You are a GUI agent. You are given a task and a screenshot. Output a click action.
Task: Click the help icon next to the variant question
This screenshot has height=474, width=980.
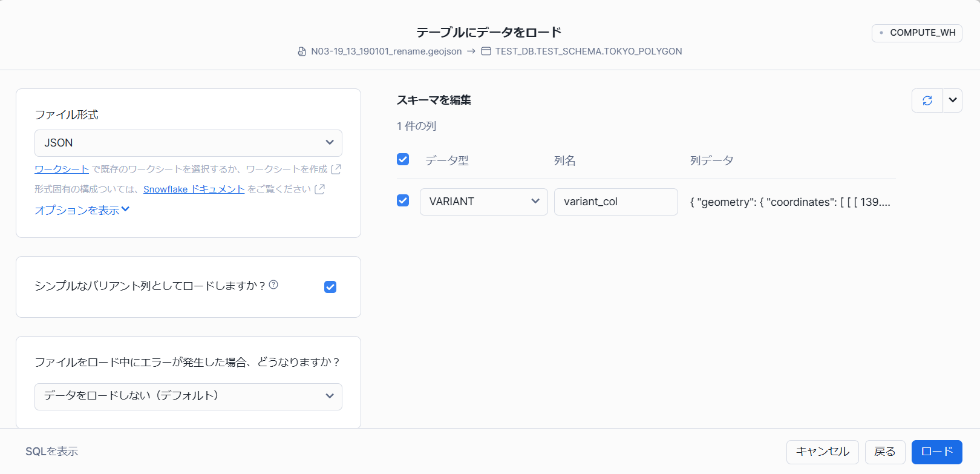click(x=273, y=285)
